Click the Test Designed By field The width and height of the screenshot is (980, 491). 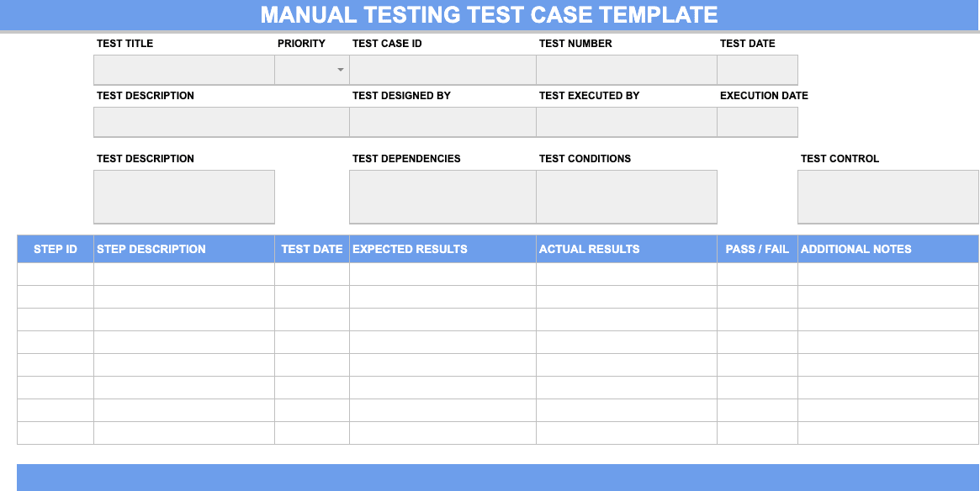[442, 121]
